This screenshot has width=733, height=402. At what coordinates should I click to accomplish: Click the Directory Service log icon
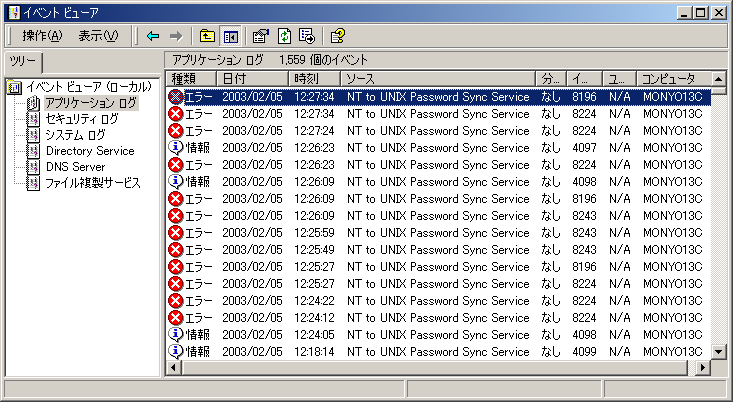[x=33, y=151]
